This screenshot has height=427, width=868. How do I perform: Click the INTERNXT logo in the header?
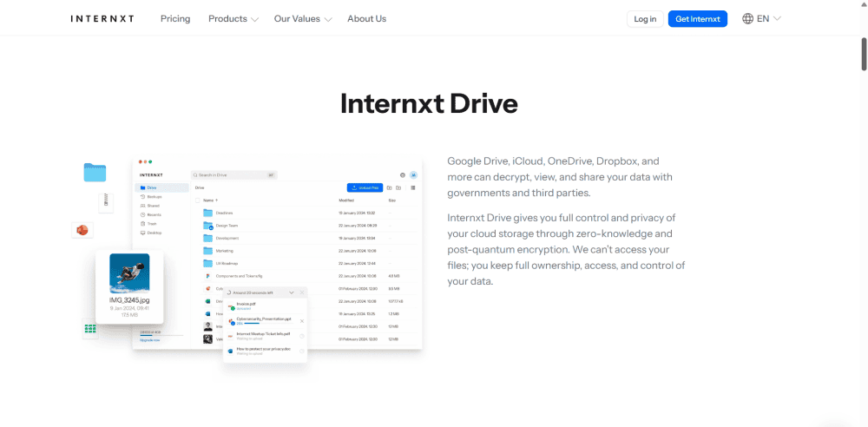[x=102, y=19]
